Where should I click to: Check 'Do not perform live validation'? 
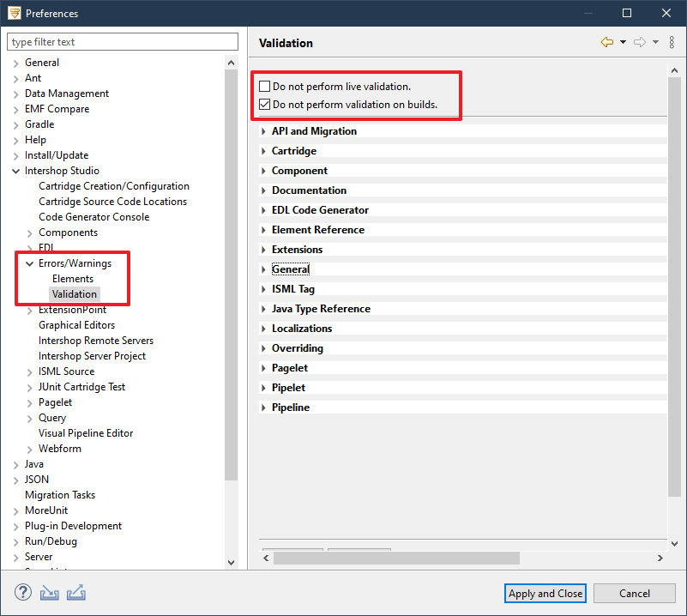[x=263, y=86]
